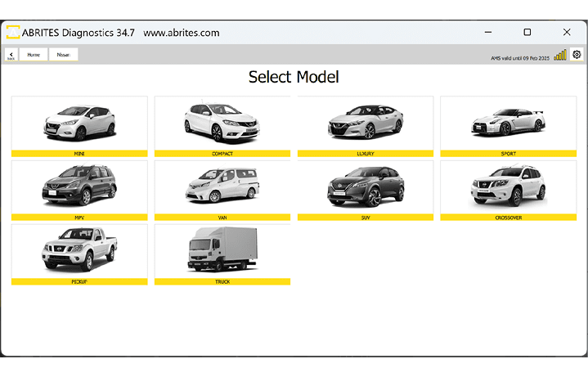Click the ABRITES logo in title bar

(13, 33)
